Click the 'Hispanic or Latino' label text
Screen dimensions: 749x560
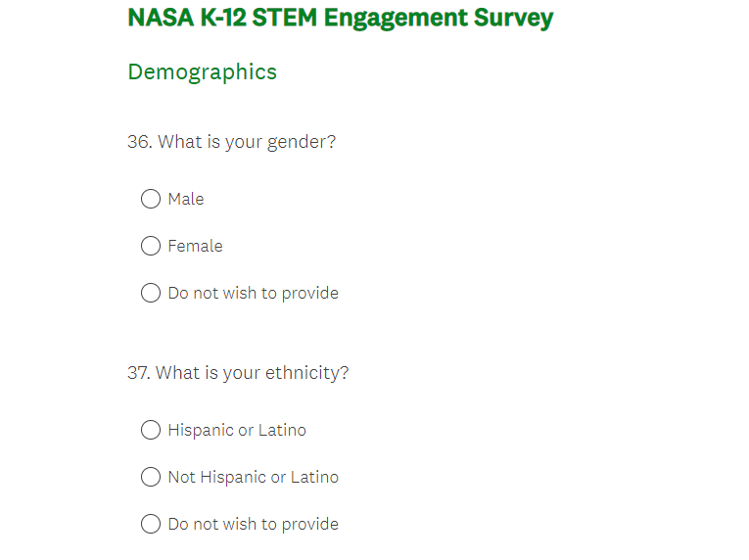237,430
